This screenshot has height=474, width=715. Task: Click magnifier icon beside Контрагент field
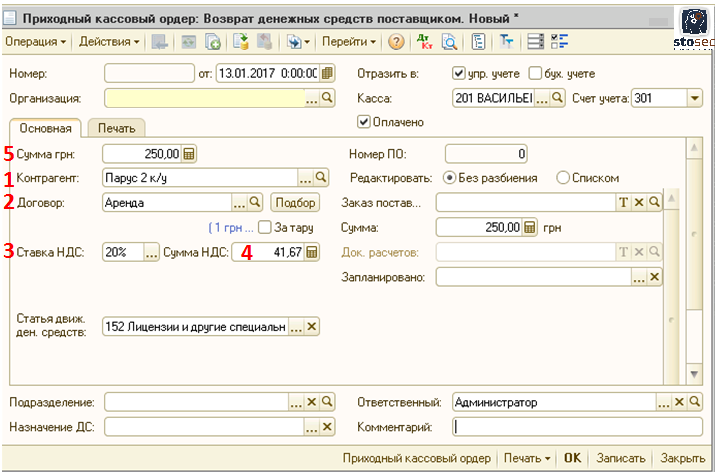coord(321,178)
